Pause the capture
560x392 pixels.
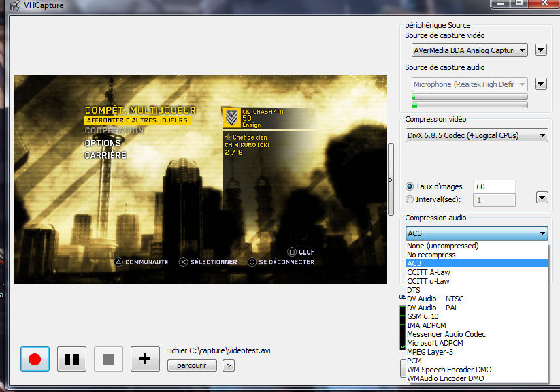71,359
